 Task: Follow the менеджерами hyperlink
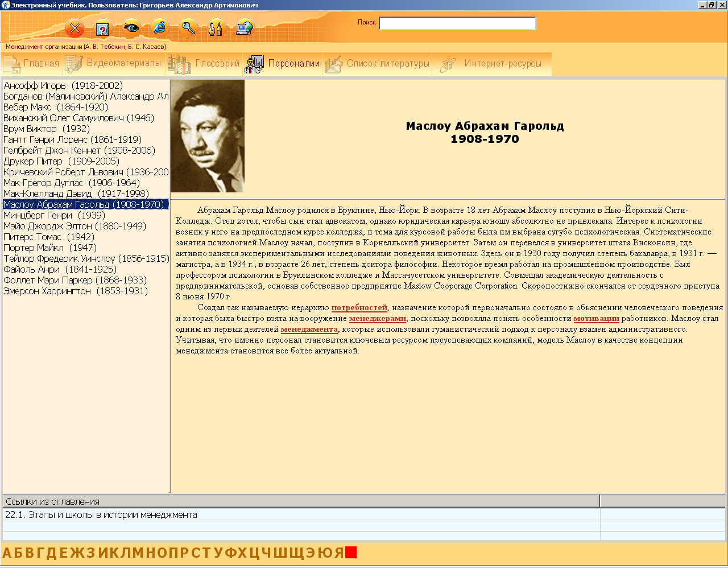(x=378, y=319)
